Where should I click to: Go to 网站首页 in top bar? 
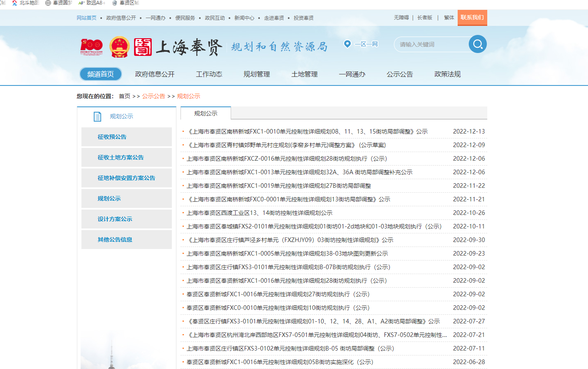(86, 18)
